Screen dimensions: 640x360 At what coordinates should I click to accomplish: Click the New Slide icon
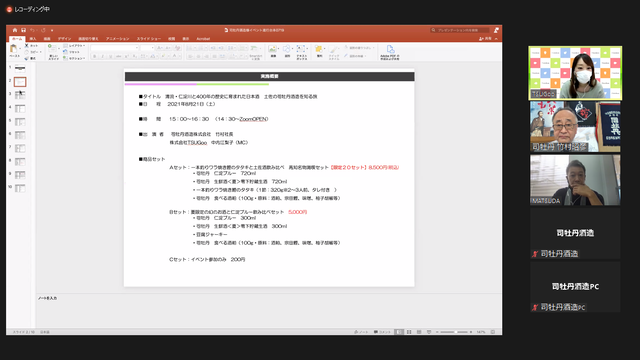53,48
